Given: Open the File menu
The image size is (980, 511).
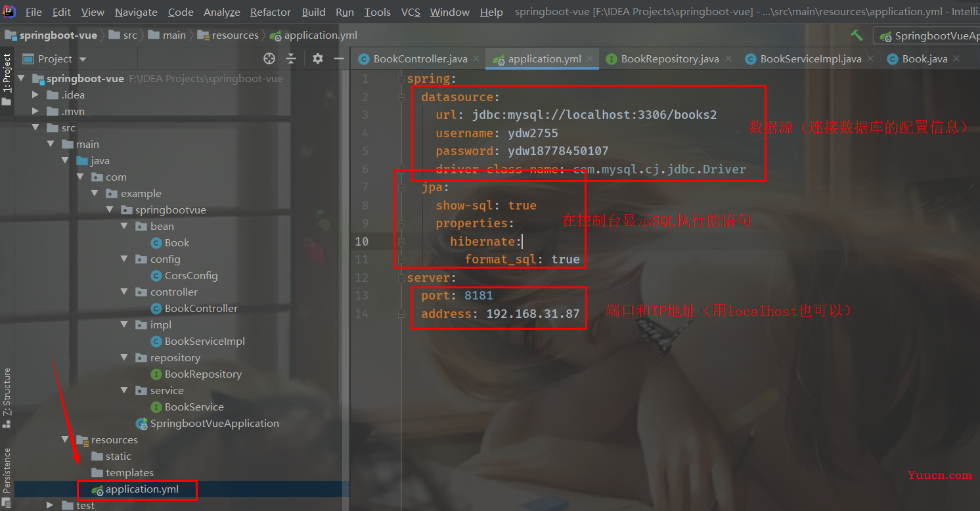Looking at the screenshot, I should (33, 12).
